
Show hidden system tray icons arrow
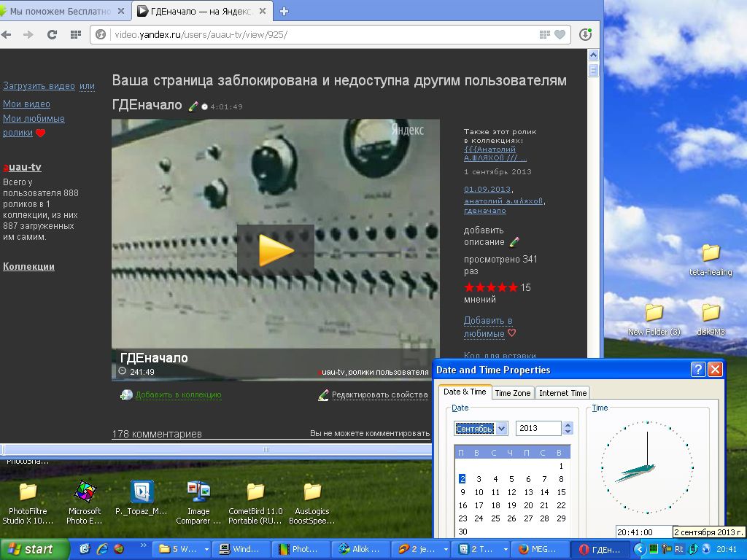[x=639, y=549]
